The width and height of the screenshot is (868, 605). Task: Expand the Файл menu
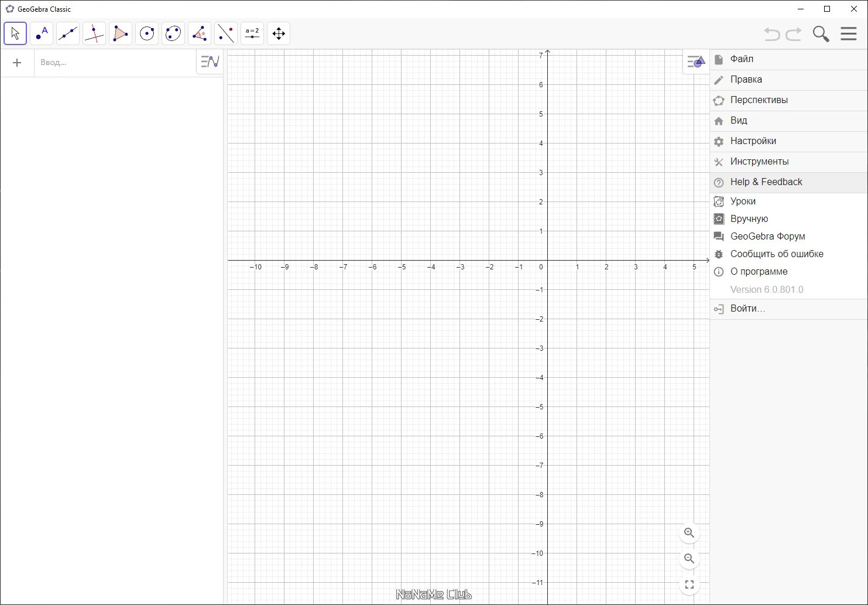(789, 59)
